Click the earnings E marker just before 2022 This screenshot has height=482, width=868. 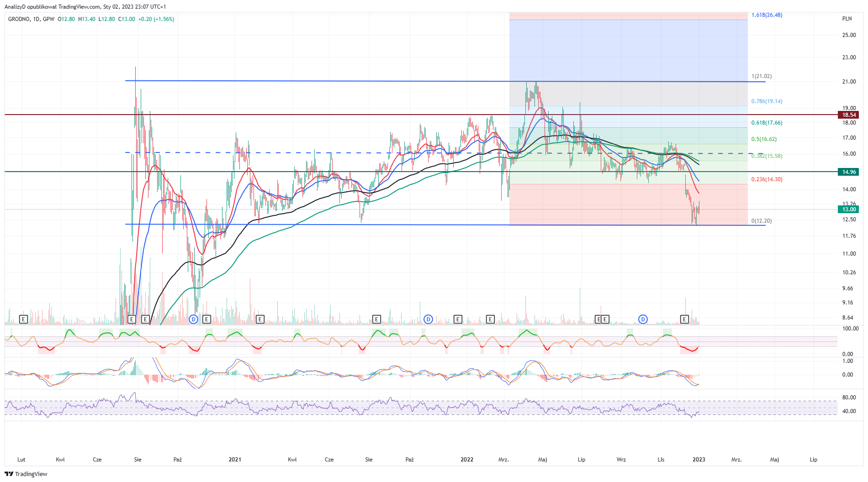[x=458, y=319]
